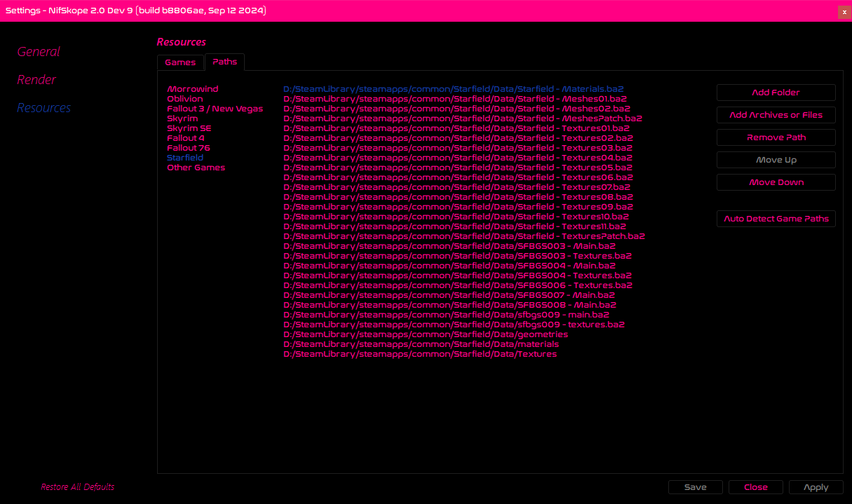Image resolution: width=852 pixels, height=504 pixels.
Task: Select the Starfield - Meshes01.ba2 path
Action: coord(454,99)
